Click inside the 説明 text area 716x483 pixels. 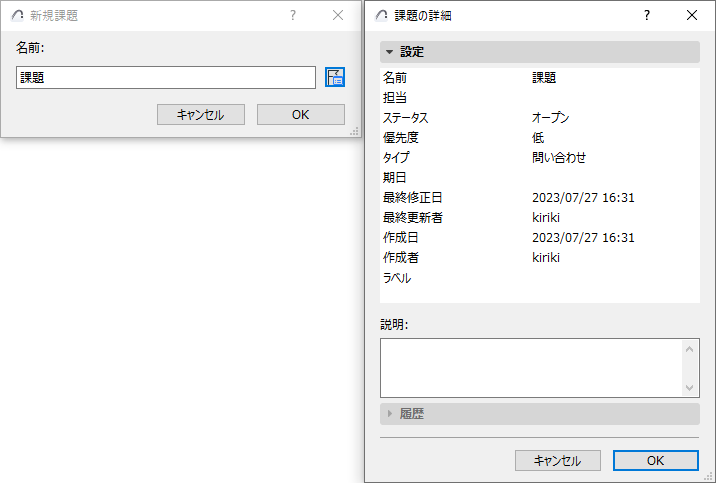click(x=531, y=368)
